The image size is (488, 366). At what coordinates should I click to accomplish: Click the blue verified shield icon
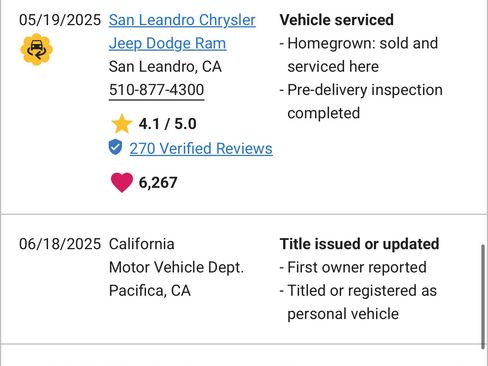[115, 147]
